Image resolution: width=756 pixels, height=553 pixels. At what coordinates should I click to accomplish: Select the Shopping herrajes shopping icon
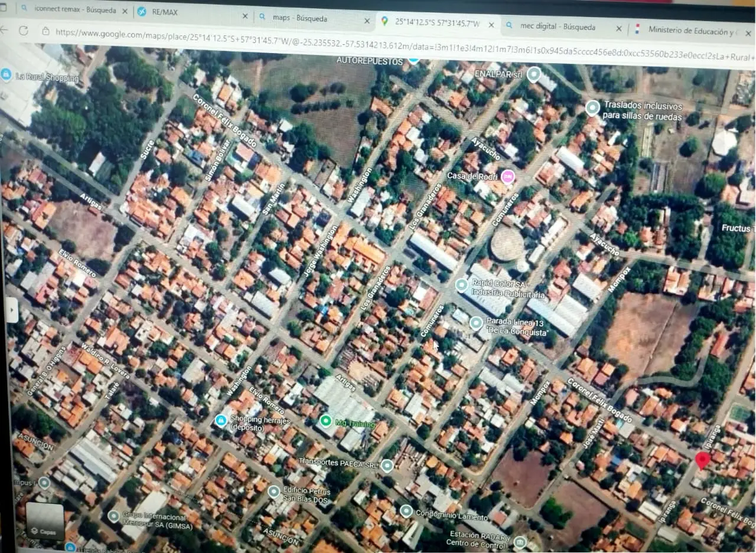coord(221,420)
